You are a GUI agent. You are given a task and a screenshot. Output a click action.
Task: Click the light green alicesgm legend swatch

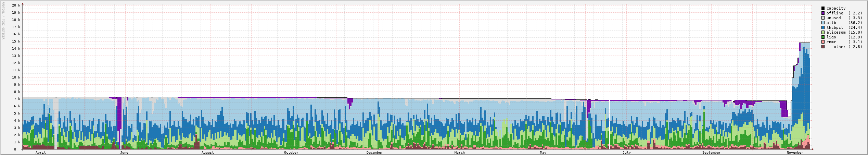[x=823, y=32]
